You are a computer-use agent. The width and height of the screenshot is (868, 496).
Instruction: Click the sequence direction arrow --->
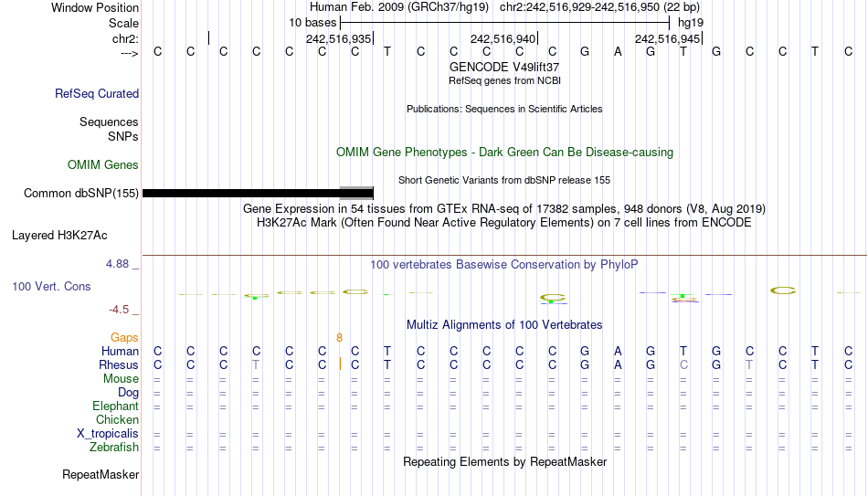tap(130, 53)
